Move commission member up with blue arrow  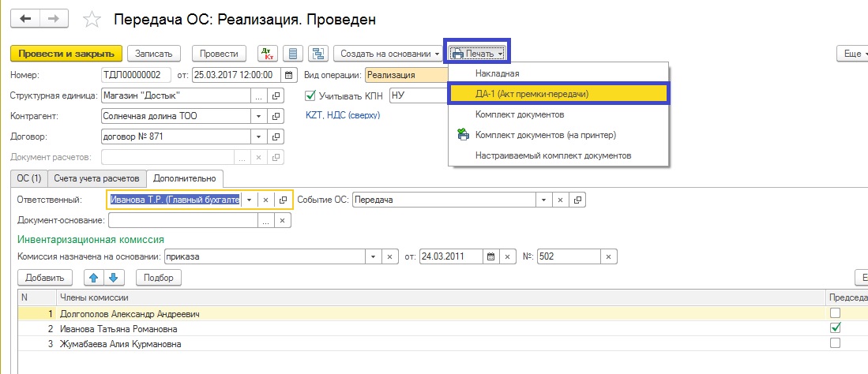point(95,278)
